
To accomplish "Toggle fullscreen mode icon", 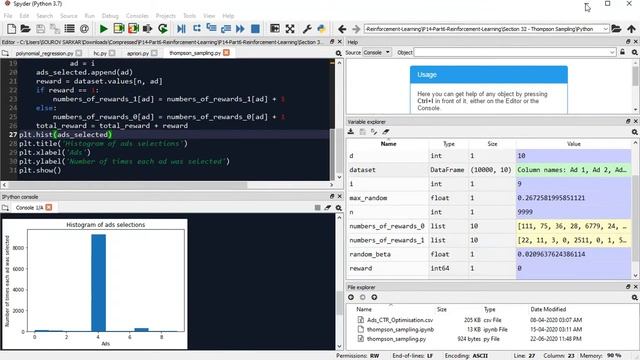I will (290, 29).
